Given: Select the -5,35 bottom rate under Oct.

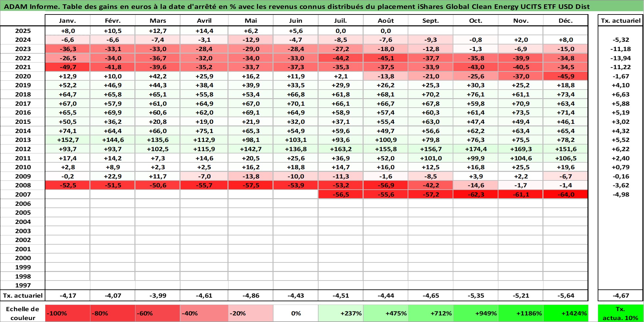Looking at the screenshot, I should click(476, 295).
